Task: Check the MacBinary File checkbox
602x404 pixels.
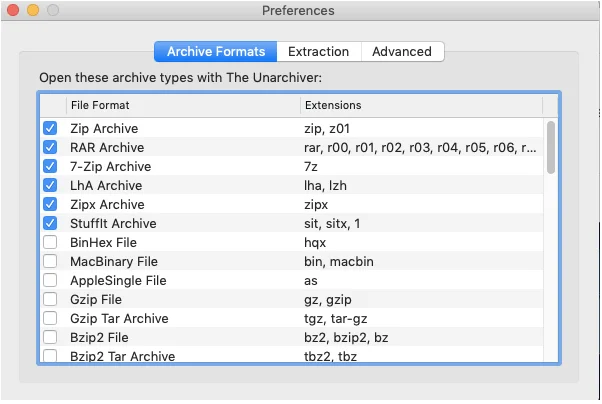Action: 50,262
